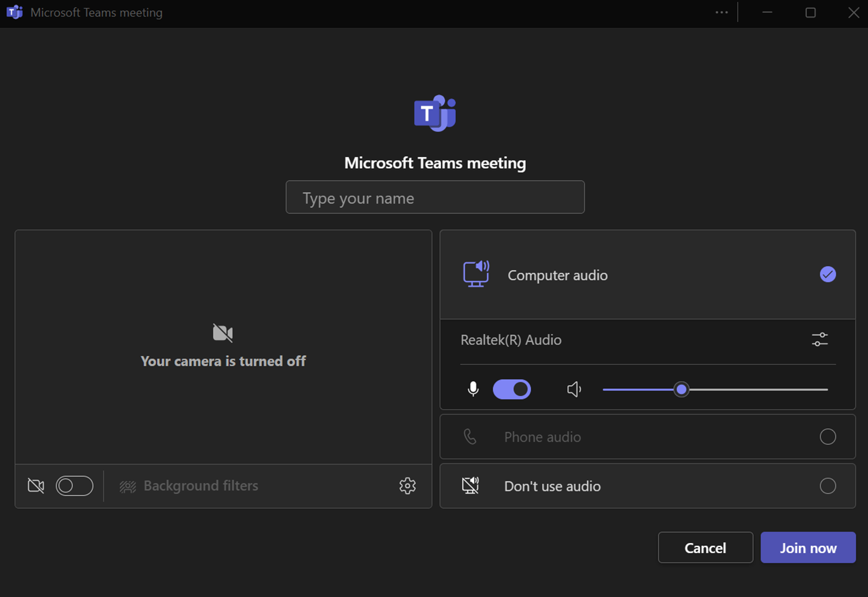Click the Teams logo in the title bar
868x597 pixels.
click(x=14, y=12)
